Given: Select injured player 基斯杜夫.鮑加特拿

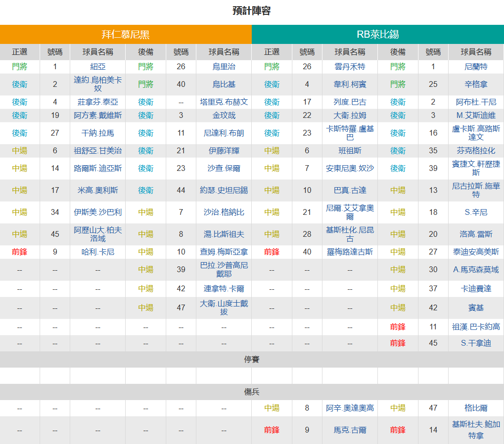Looking at the screenshot, I should tap(476, 430).
